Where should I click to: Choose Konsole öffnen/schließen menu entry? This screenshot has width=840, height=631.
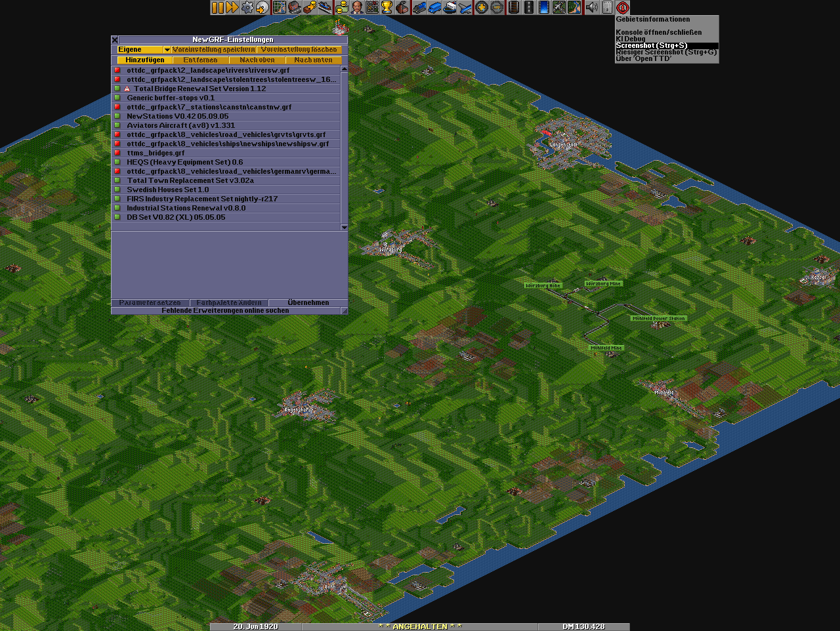(658, 32)
